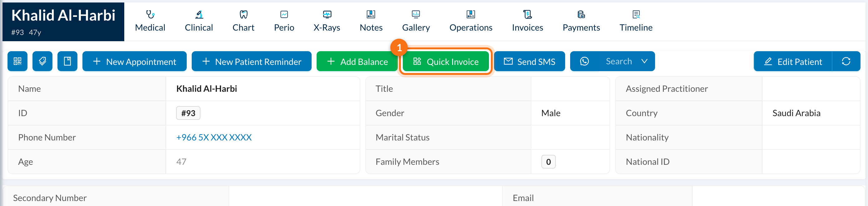The height and width of the screenshot is (206, 868).
Task: Click the name value Khalid Al-Harbi
Action: tap(207, 89)
